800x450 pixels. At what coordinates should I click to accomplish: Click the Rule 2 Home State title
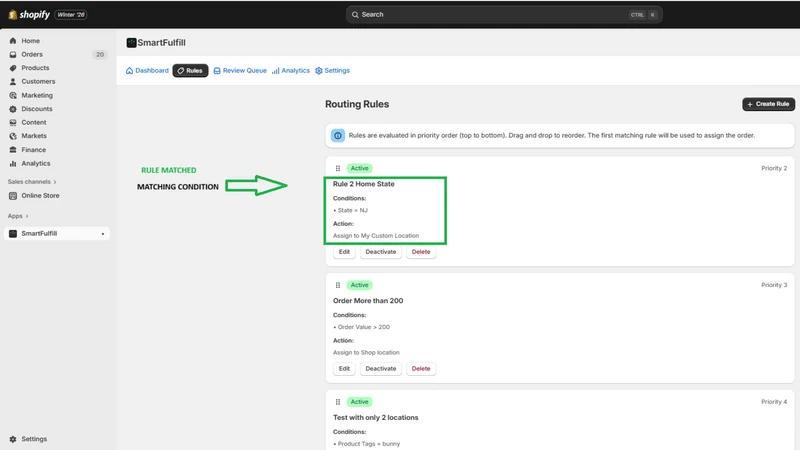(364, 184)
